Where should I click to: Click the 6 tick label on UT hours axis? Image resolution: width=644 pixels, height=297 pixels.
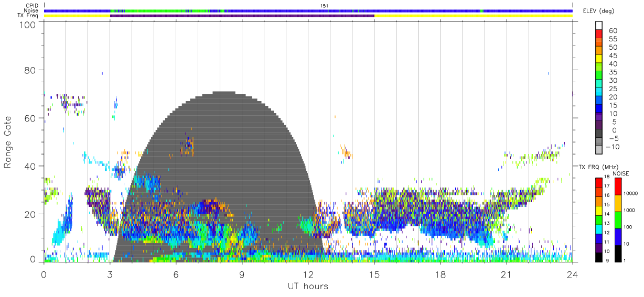pos(176,274)
